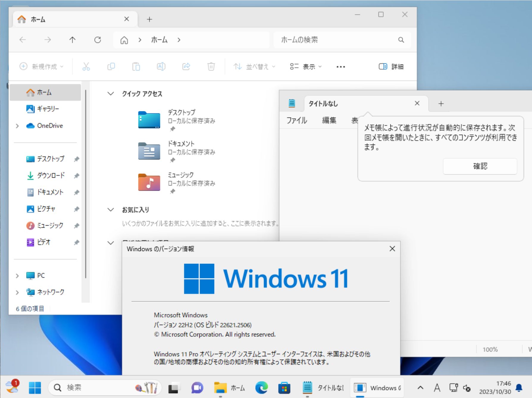Expand the OneDrive tree node
Viewport: 532px width, 398px height.
click(x=17, y=126)
